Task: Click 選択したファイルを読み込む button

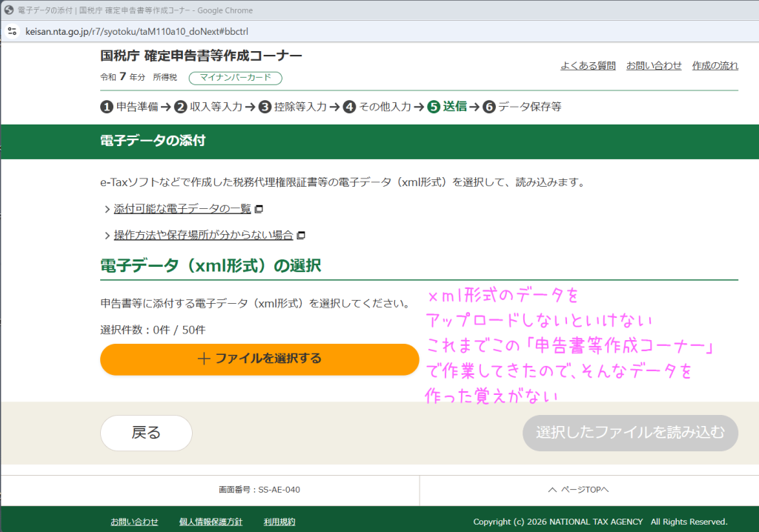Action: point(630,433)
